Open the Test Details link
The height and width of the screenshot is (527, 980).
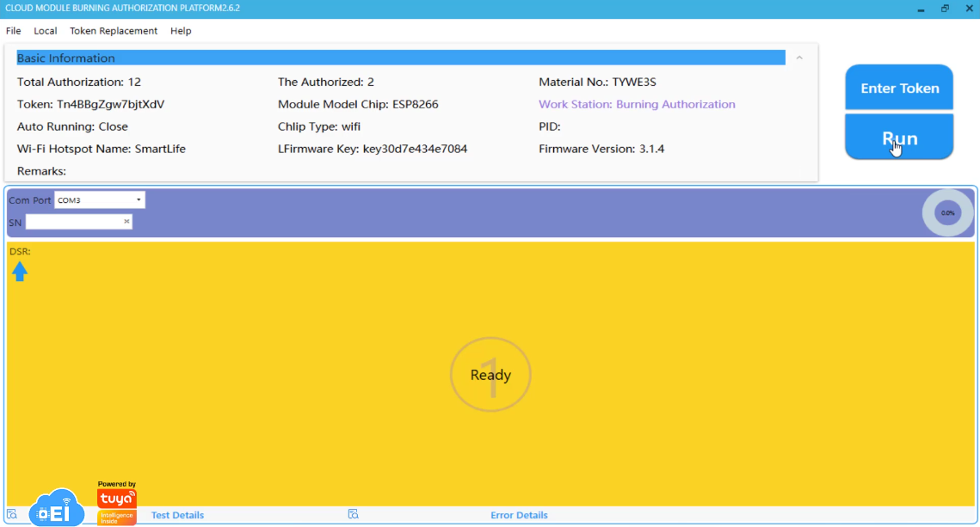(x=177, y=515)
